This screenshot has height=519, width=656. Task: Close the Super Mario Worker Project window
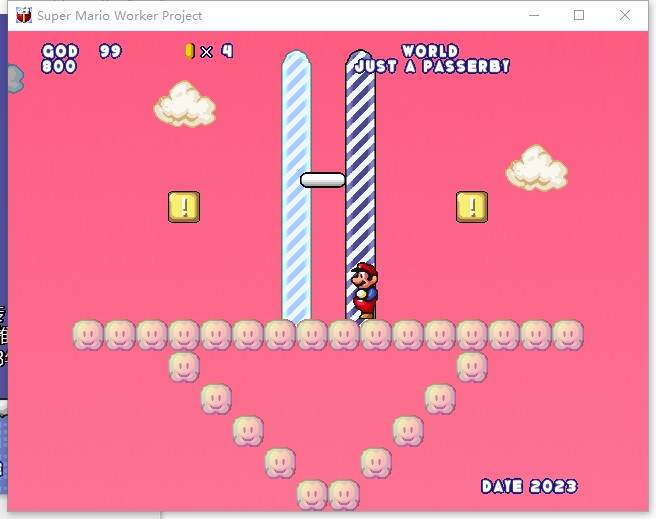click(x=625, y=15)
